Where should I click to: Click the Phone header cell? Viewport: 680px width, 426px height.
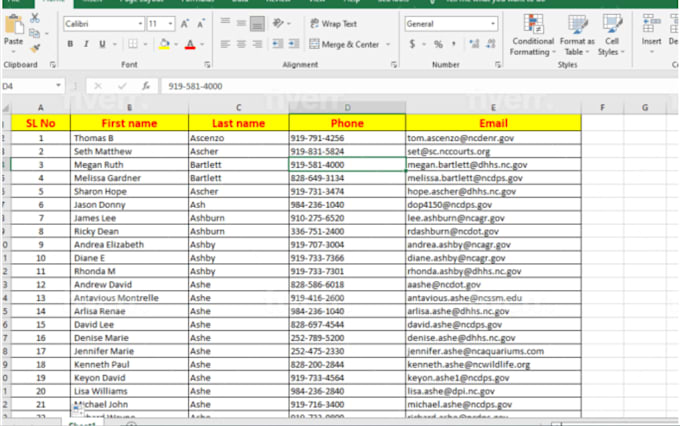[347, 123]
